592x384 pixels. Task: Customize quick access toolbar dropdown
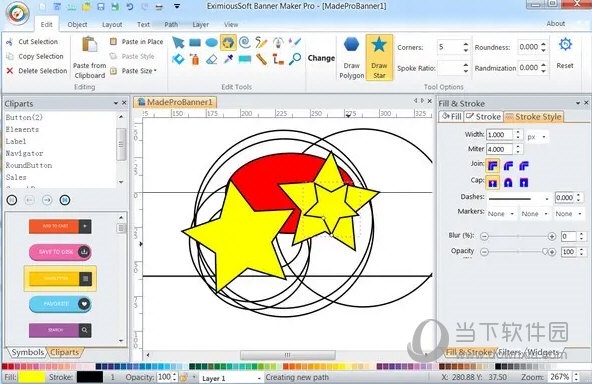pyautogui.click(x=177, y=6)
